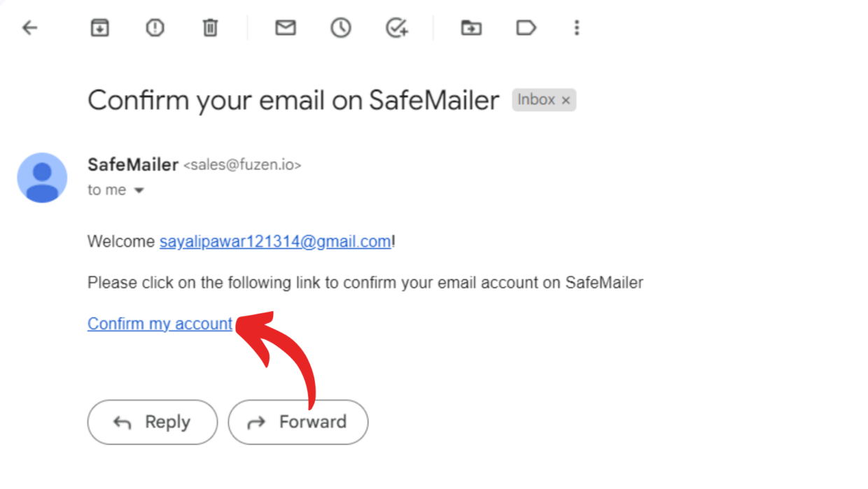The height and width of the screenshot is (489, 868).
Task: Open labels with the tag icon
Action: pyautogui.click(x=526, y=28)
